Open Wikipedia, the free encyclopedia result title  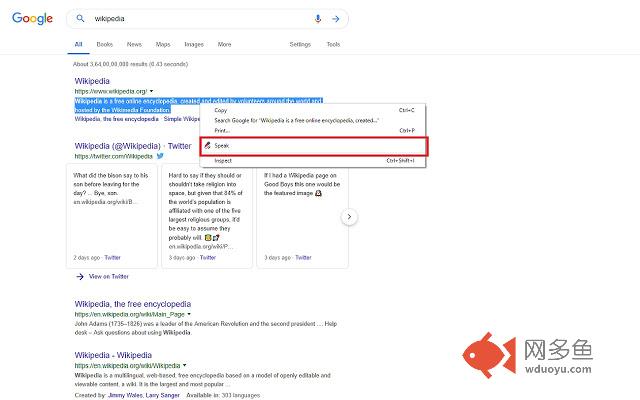pyautogui.click(x=133, y=304)
